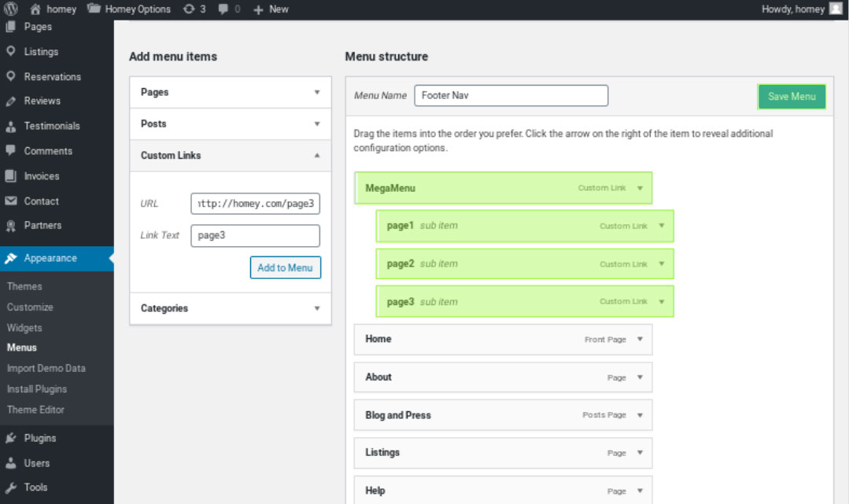Expand Home menu item options arrow
Screen dimensions: 849x504
click(640, 339)
